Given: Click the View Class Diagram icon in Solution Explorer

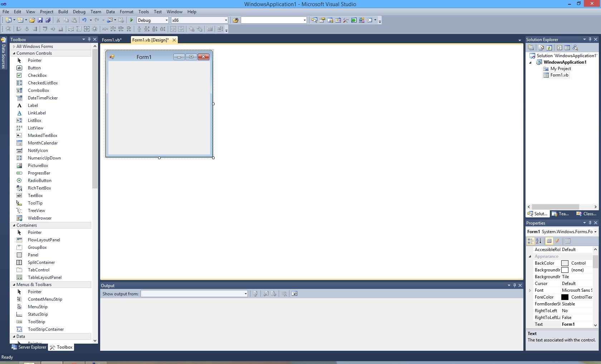Looking at the screenshot, I should (x=575, y=48).
